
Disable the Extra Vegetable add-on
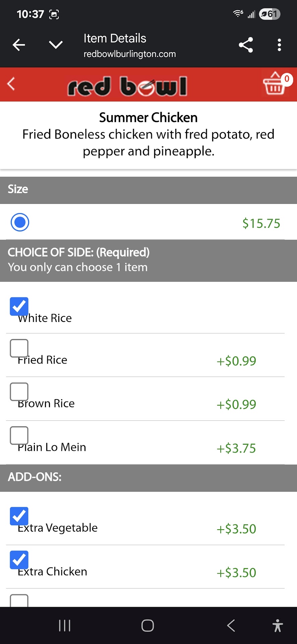click(19, 516)
